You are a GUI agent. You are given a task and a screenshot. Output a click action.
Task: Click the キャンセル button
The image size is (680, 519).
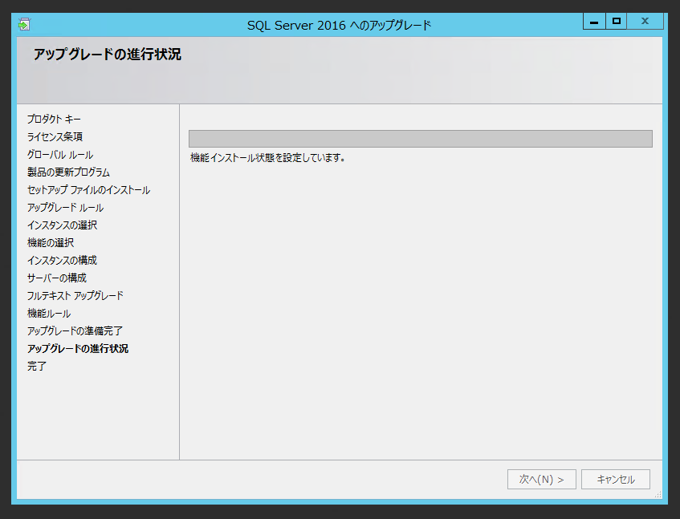(615, 479)
